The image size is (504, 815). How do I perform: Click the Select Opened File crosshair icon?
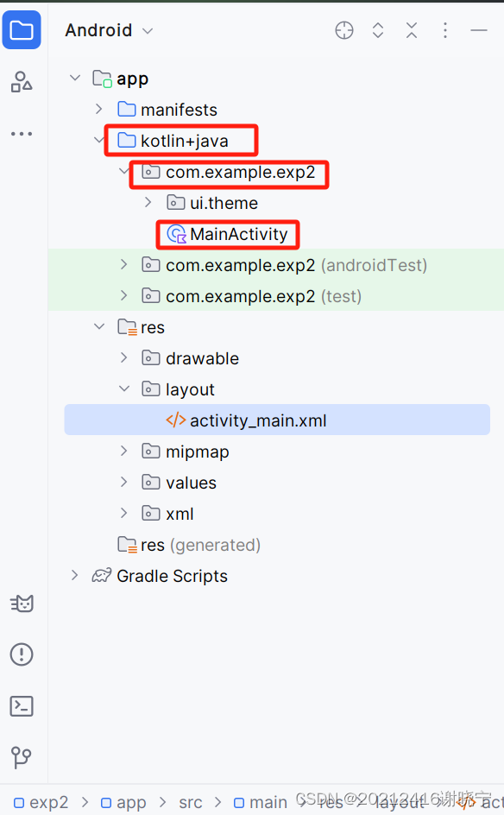click(344, 30)
